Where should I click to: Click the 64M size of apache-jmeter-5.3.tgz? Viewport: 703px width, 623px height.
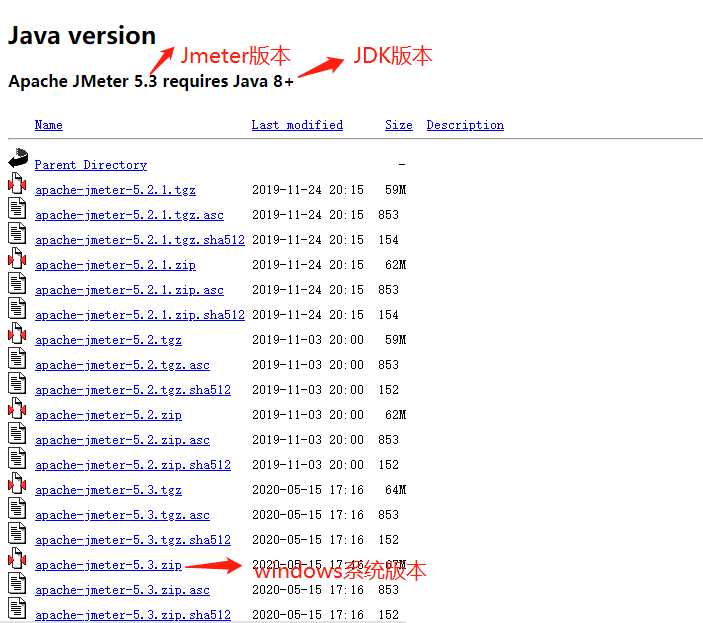[x=395, y=490]
